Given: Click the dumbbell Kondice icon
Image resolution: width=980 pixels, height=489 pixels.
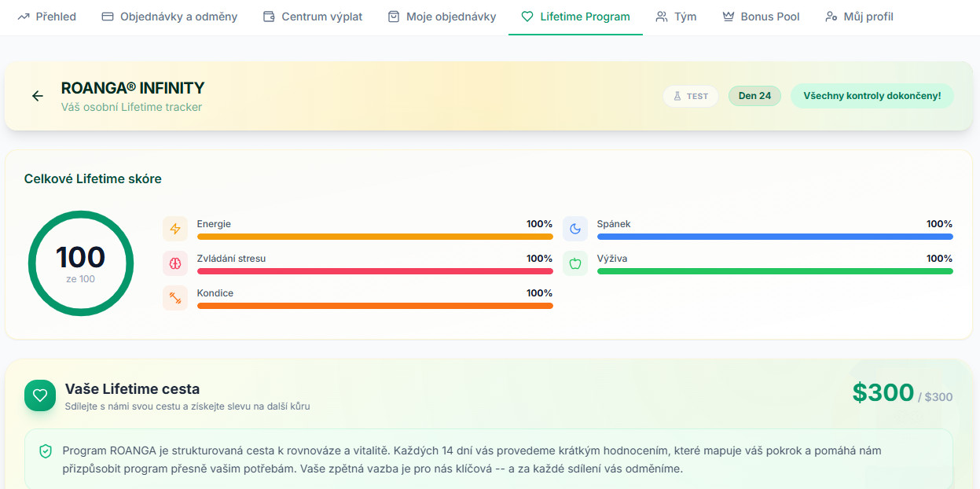Looking at the screenshot, I should click(175, 298).
